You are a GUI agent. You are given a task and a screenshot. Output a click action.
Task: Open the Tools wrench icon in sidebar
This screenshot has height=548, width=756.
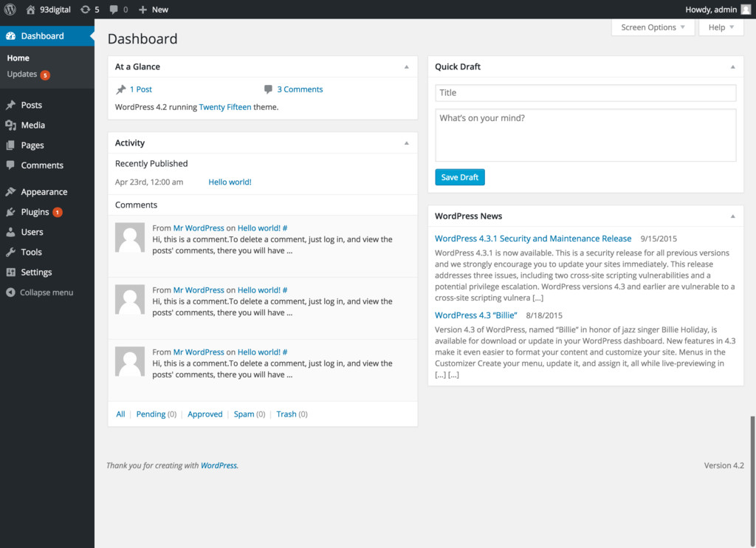[10, 252]
